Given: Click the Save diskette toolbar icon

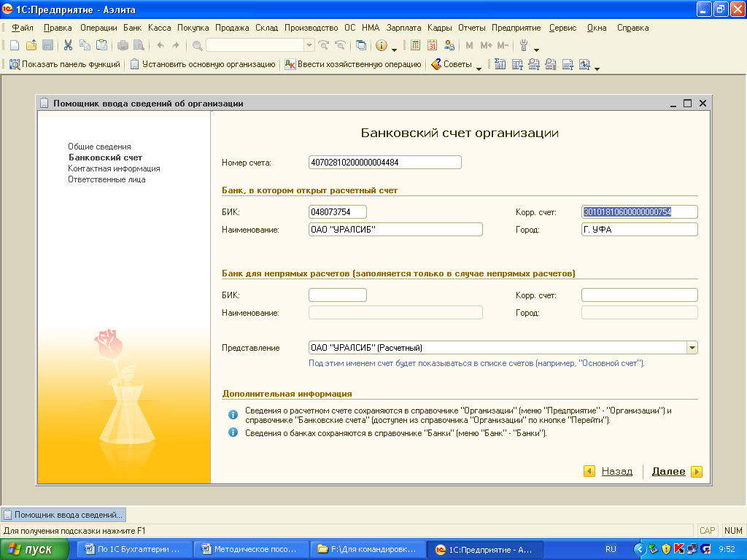Looking at the screenshot, I should (x=47, y=45).
